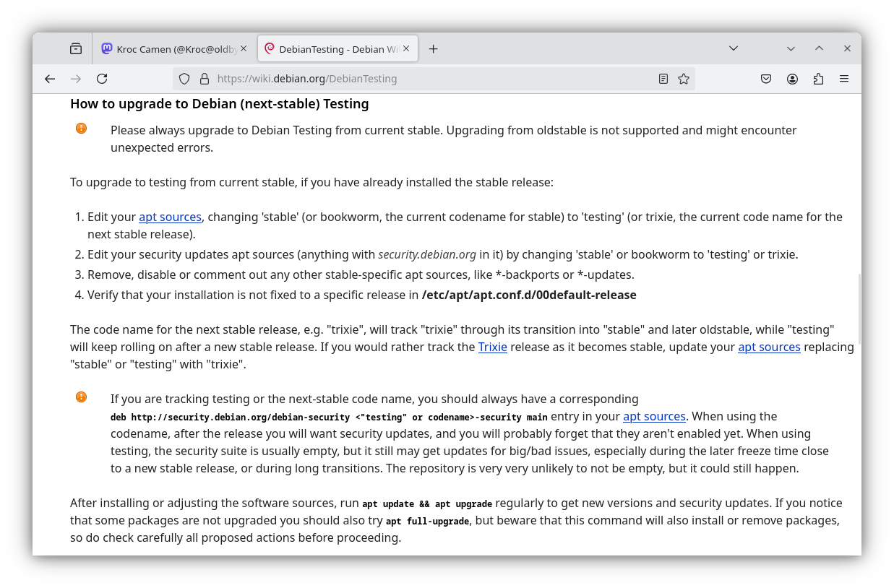Screen dimensions: 894x588
Task: Minimize the browser window
Action: point(791,48)
